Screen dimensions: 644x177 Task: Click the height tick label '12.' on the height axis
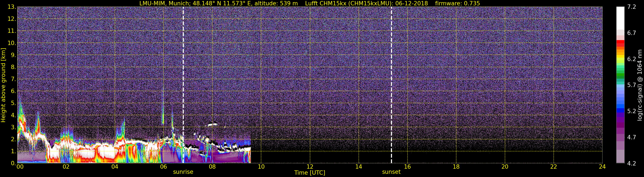click(12, 19)
